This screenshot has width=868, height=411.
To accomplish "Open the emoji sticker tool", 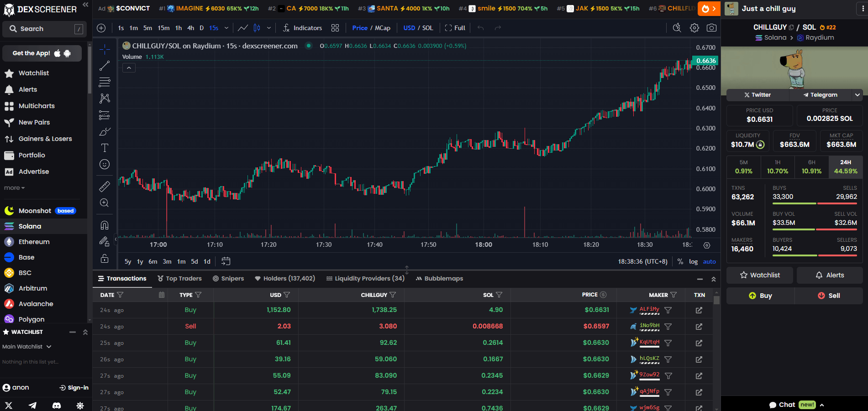I will coord(105,164).
